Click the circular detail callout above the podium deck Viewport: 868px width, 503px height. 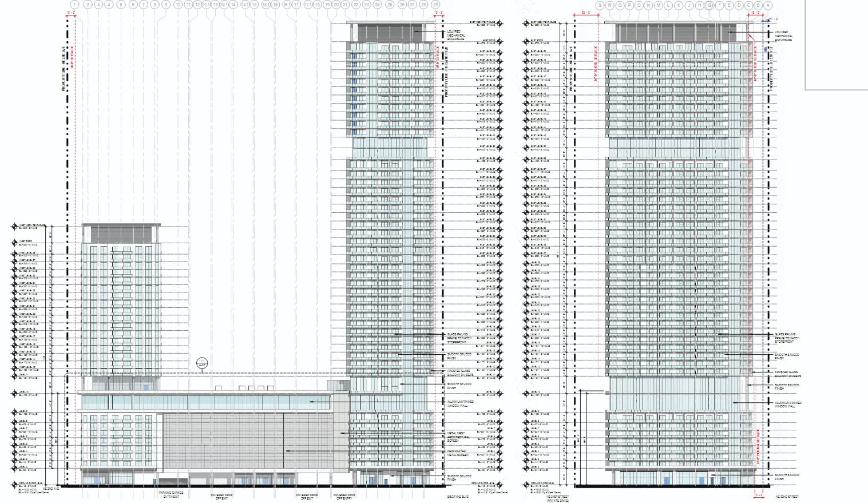[x=202, y=362]
